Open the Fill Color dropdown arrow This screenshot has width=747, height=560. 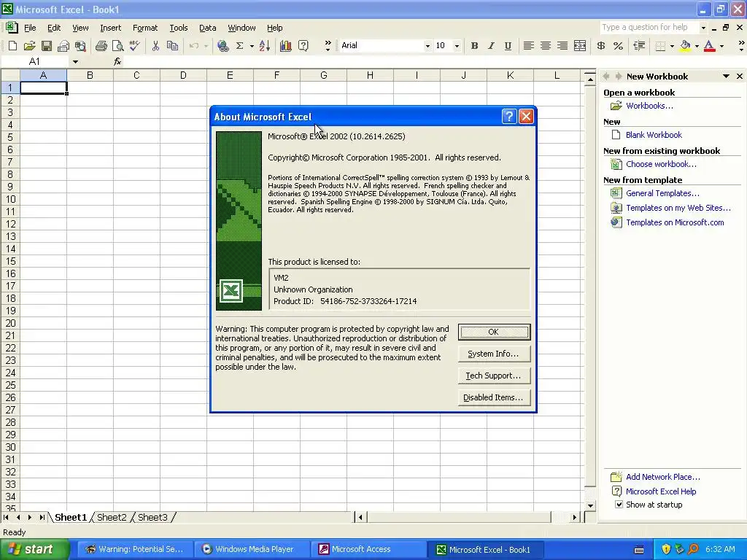pos(697,46)
